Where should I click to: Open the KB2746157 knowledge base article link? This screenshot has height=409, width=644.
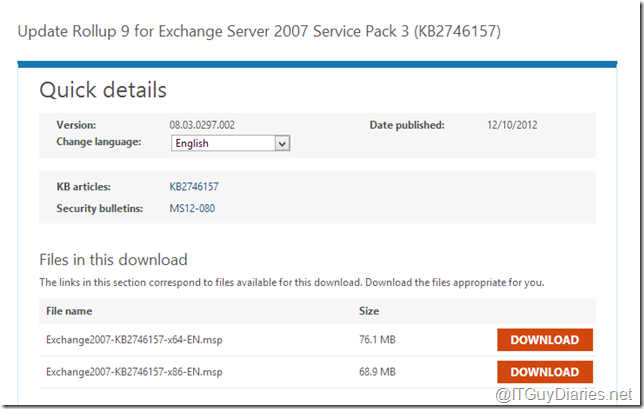[194, 187]
